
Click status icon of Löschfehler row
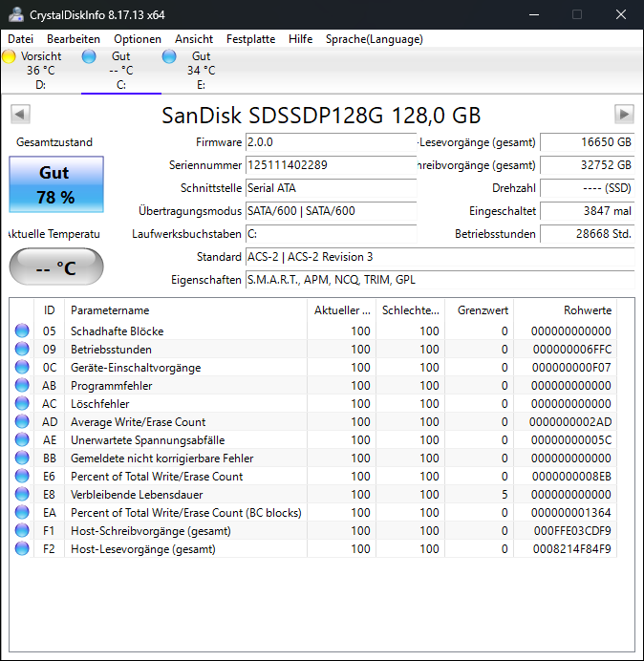pyautogui.click(x=22, y=403)
